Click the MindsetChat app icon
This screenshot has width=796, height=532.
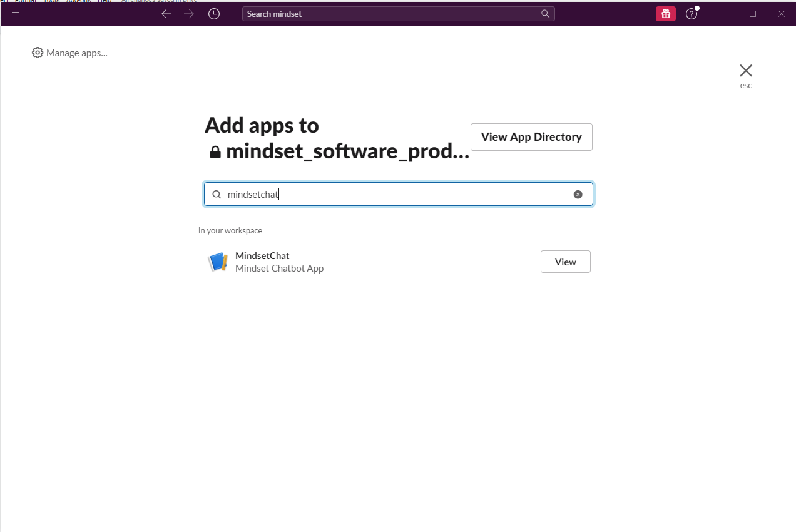coord(218,262)
